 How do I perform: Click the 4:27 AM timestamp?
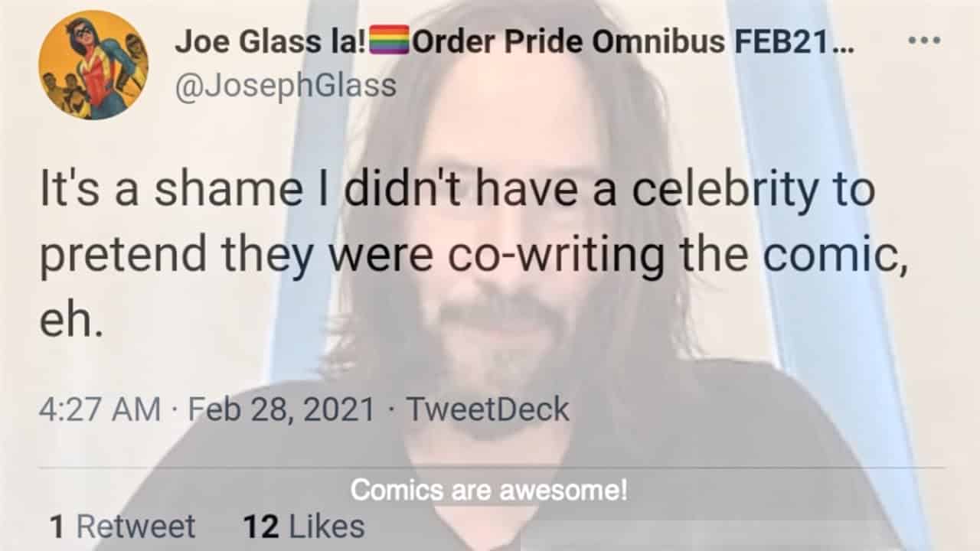tap(100, 409)
